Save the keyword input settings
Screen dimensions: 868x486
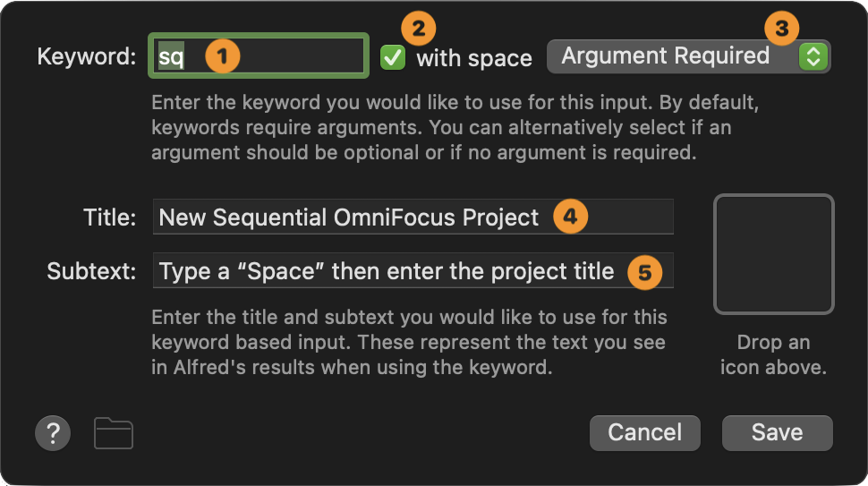pos(777,432)
